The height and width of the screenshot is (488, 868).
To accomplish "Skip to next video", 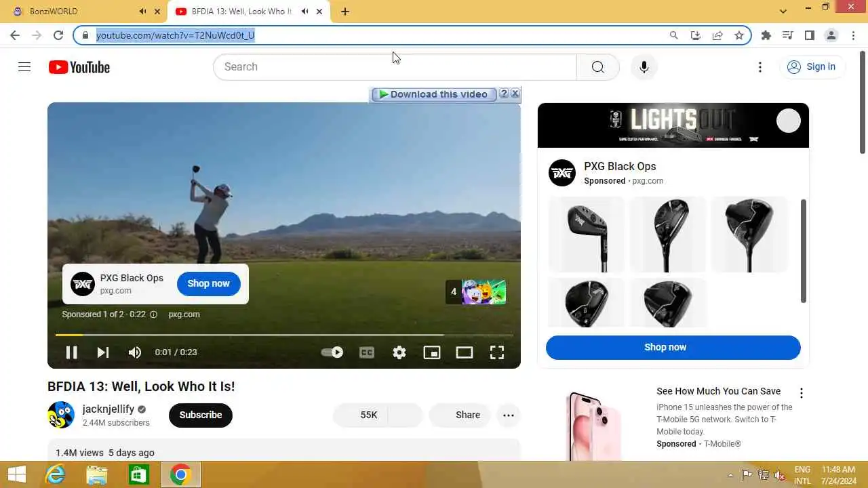I will coord(103,352).
